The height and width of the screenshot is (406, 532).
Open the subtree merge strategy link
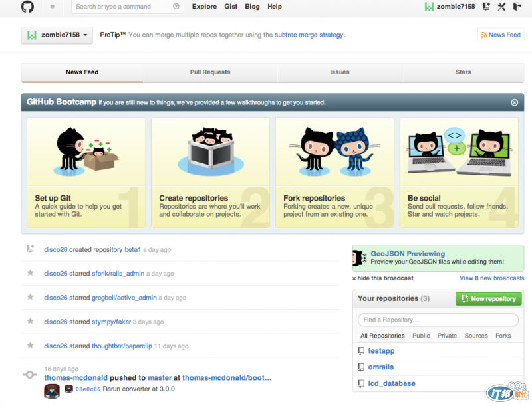(x=309, y=35)
